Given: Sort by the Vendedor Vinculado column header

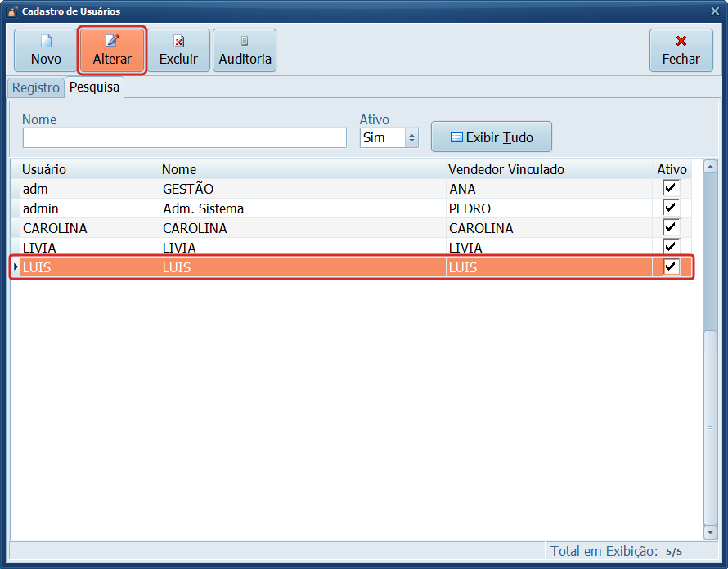Looking at the screenshot, I should click(506, 169).
